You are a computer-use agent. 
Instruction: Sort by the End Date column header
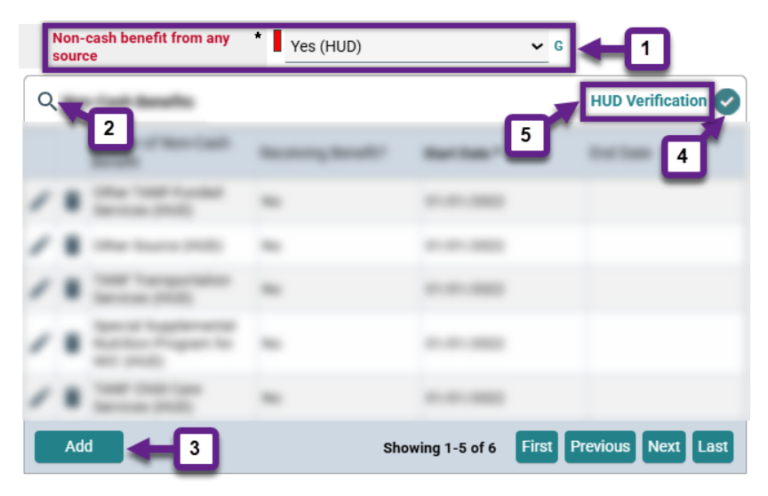click(x=621, y=153)
